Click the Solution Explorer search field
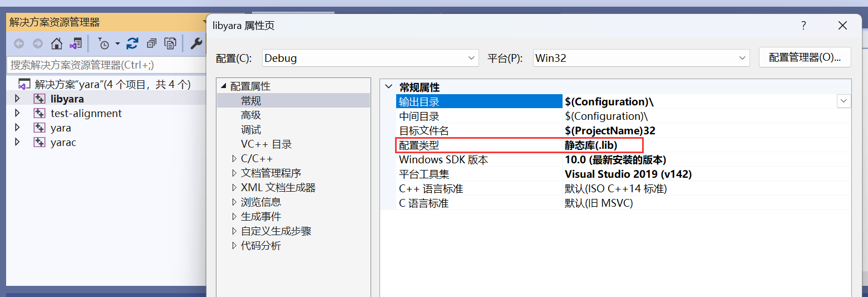Viewport: 868px width, 297px height. (x=106, y=65)
